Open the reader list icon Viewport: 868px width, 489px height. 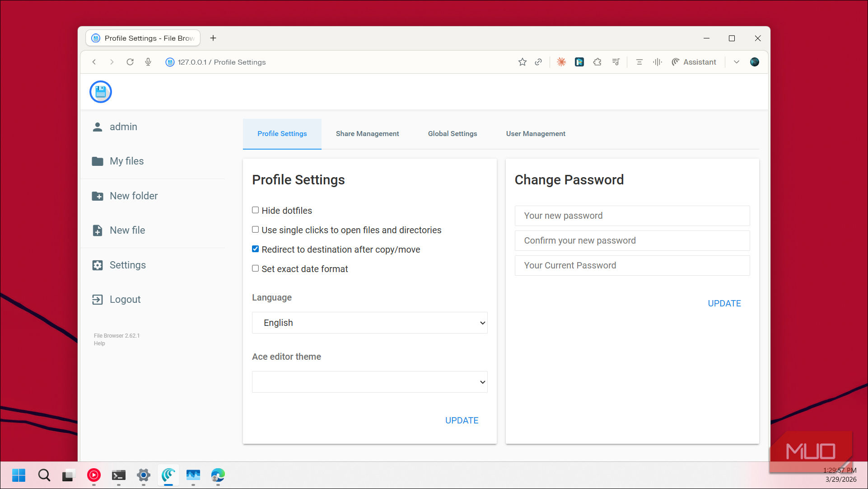(x=639, y=62)
